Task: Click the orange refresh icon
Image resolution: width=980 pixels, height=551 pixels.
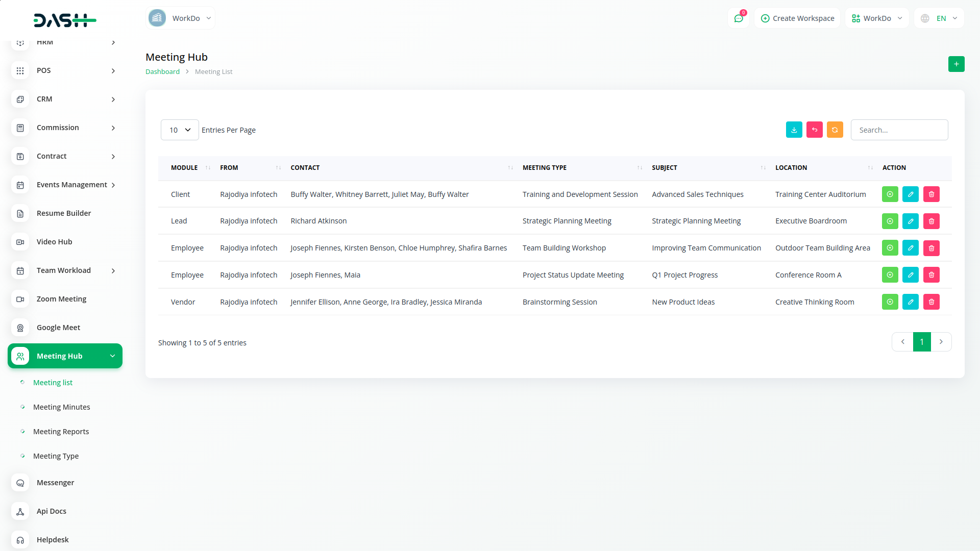Action: coord(835,130)
